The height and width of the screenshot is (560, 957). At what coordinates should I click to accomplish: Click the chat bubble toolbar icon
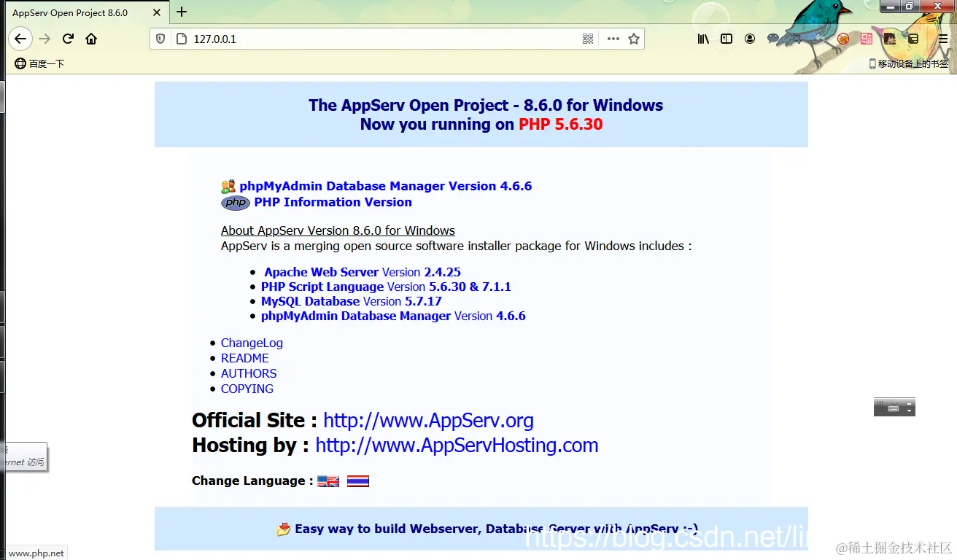[x=773, y=39]
